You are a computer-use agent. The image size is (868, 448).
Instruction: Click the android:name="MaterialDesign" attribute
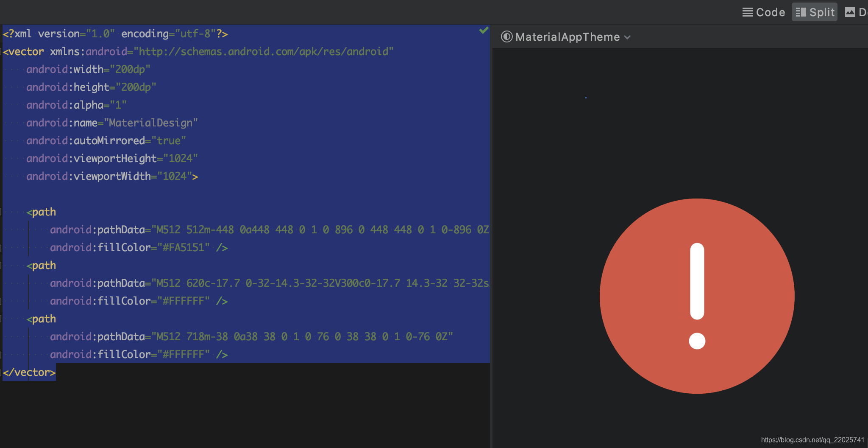[112, 123]
